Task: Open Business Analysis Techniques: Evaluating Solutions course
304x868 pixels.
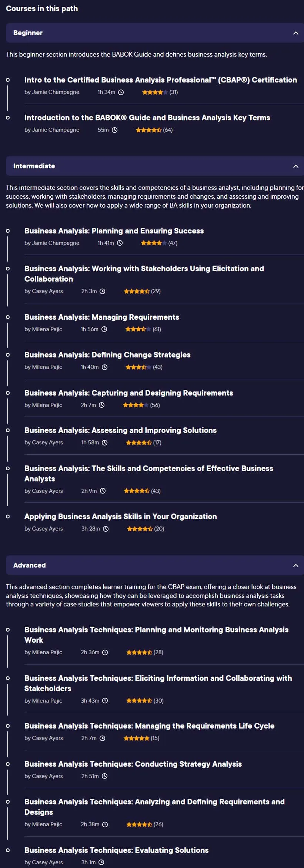Action: tap(117, 850)
